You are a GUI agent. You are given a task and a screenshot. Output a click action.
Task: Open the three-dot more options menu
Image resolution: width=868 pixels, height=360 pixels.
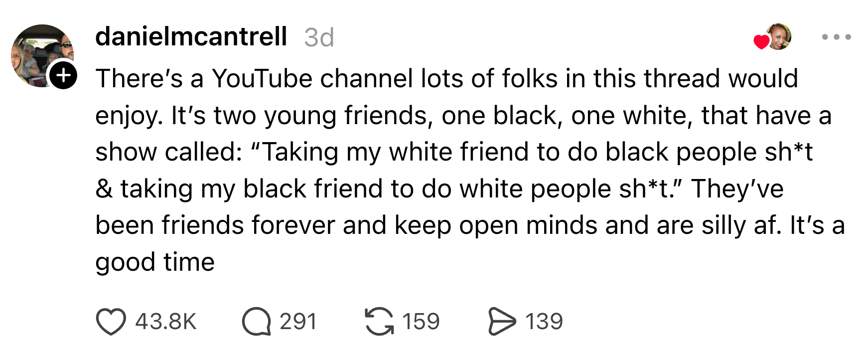pos(836,37)
